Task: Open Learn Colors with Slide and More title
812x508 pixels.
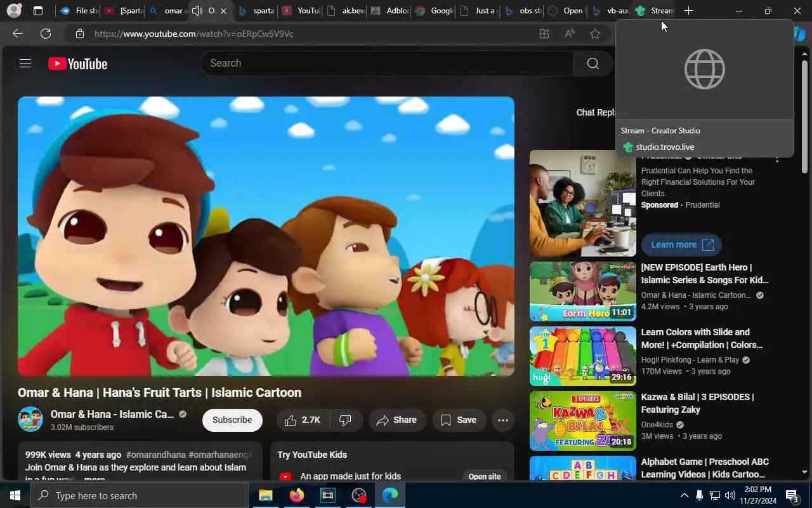Action: click(x=702, y=338)
